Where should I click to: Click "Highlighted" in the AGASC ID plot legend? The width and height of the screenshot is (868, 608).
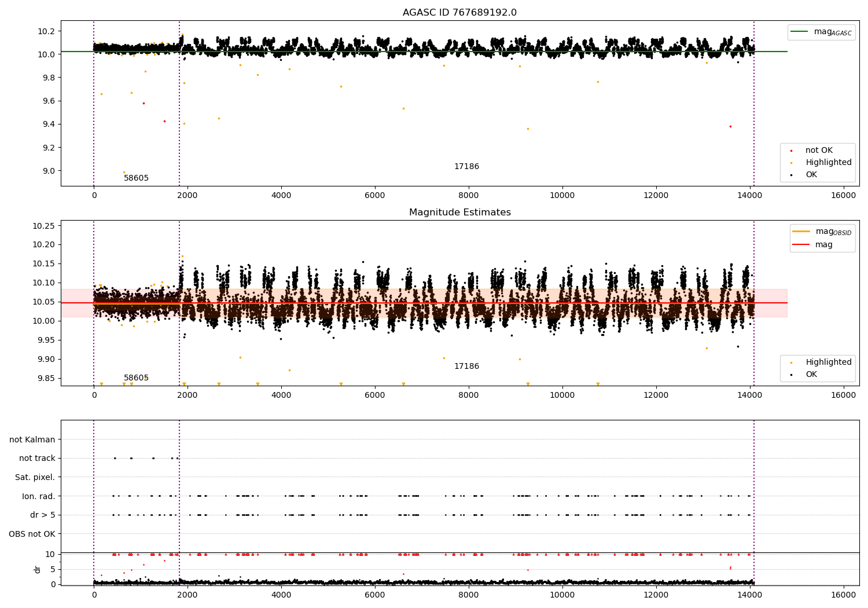(829, 163)
